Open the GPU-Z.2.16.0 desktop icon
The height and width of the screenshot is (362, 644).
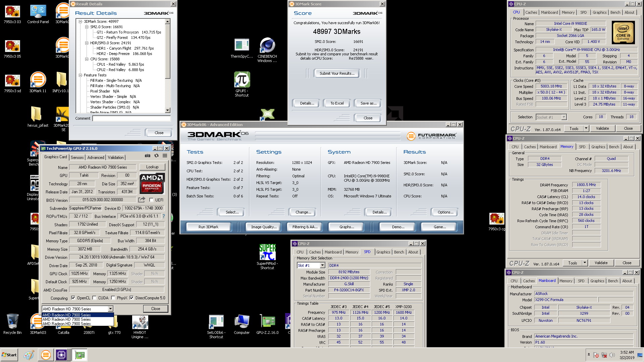(267, 324)
